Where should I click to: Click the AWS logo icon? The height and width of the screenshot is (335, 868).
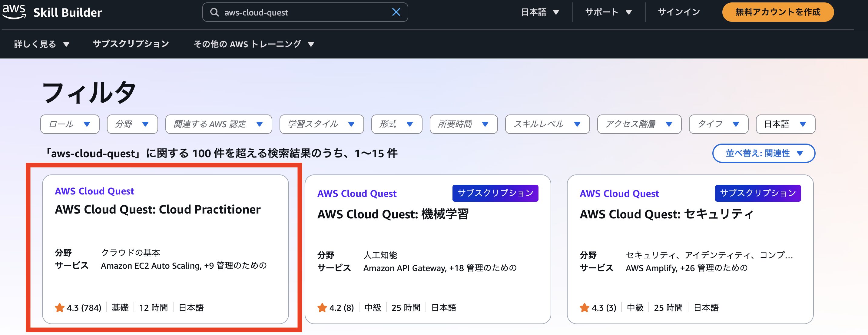(x=14, y=12)
